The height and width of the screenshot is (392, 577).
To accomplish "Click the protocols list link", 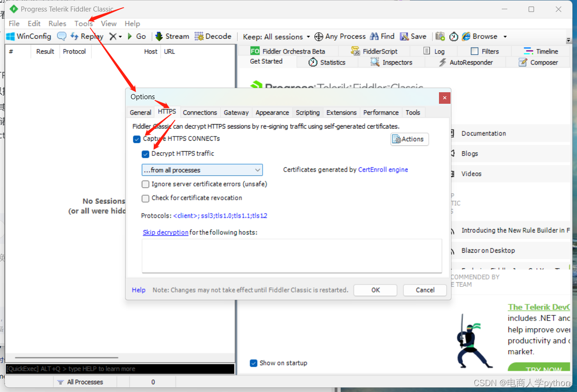I will click(x=220, y=215).
